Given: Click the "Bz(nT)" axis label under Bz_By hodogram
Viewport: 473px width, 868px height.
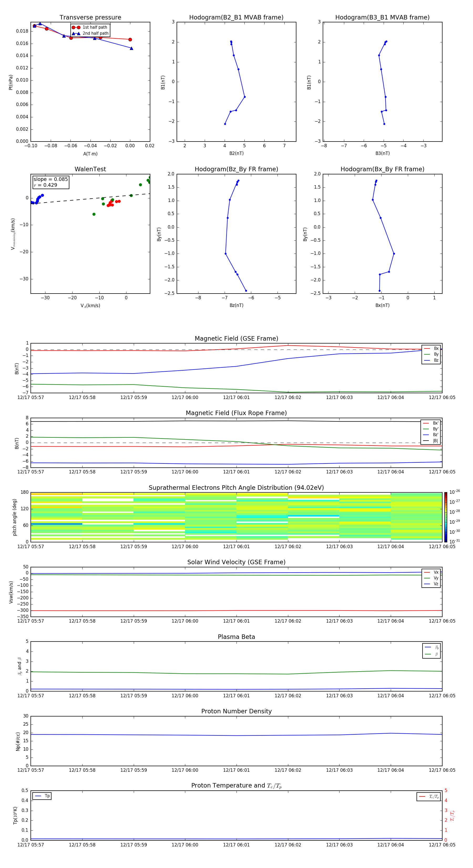Looking at the screenshot, I should [236, 306].
